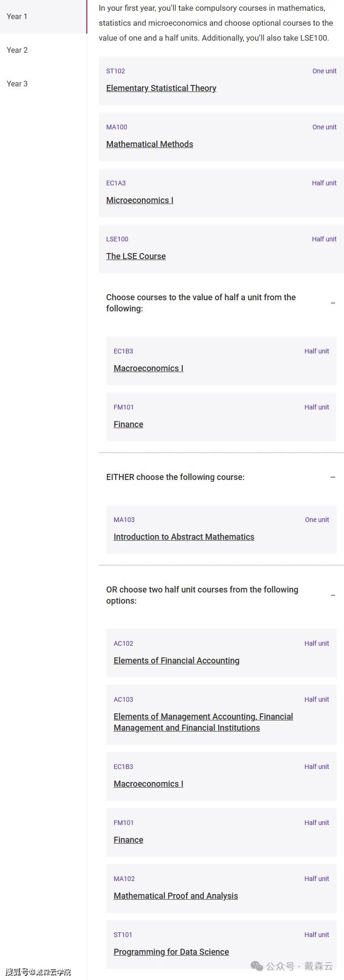Image resolution: width=344 pixels, height=980 pixels.
Task: Switch to the Year 2 tab
Action: point(17,50)
